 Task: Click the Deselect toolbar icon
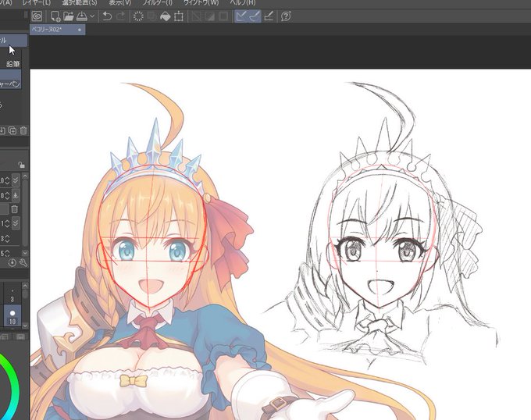tap(197, 16)
